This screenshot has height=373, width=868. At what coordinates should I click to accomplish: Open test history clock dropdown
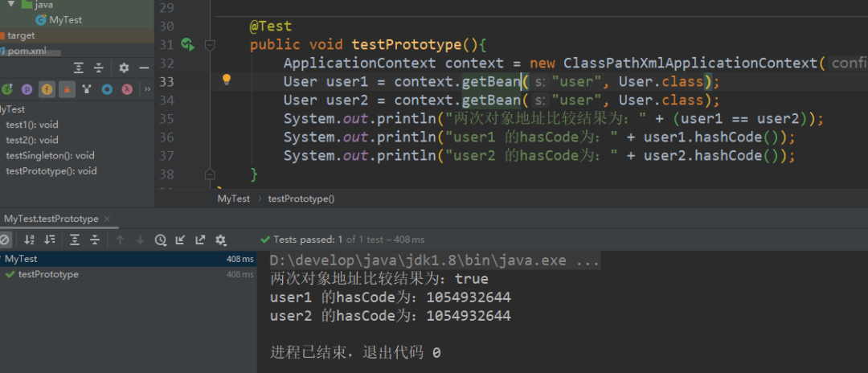(x=161, y=240)
